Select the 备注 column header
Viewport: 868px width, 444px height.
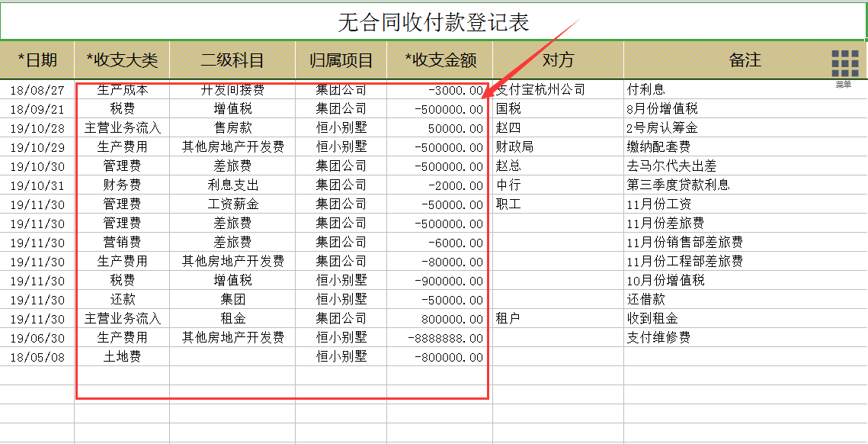point(745,60)
